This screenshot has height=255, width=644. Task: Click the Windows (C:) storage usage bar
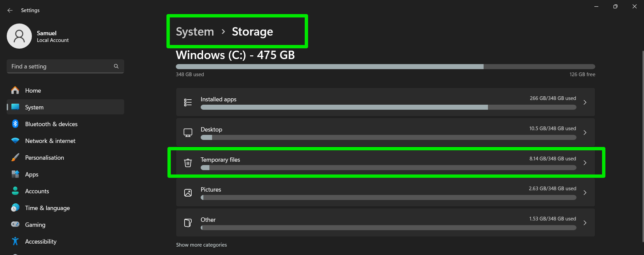point(385,67)
